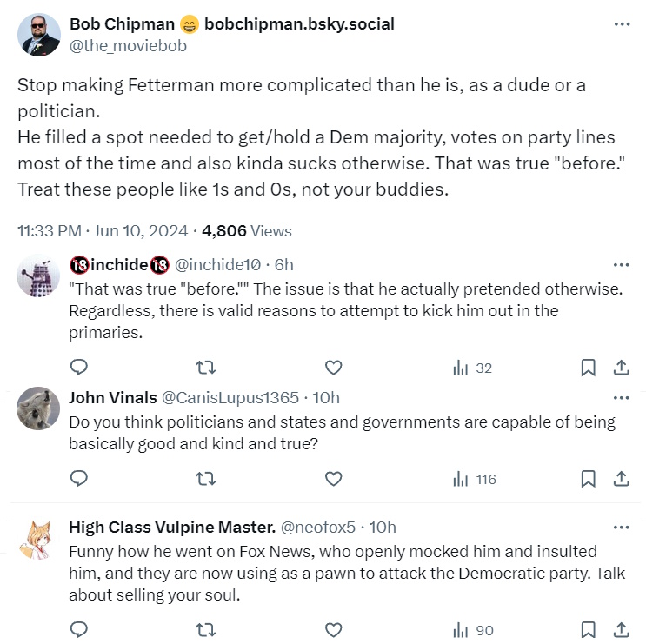
Task: View analytics showing 116 views
Action: [474, 478]
